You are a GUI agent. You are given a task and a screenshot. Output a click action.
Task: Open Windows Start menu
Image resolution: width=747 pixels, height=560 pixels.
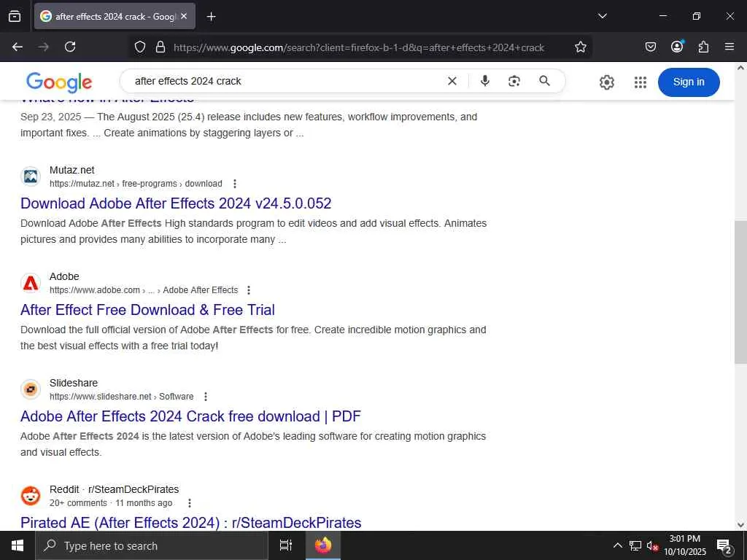[x=18, y=545]
